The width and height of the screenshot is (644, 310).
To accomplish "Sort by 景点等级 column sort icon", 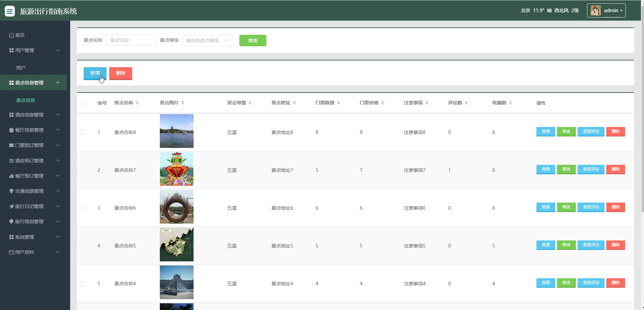I will click(250, 103).
